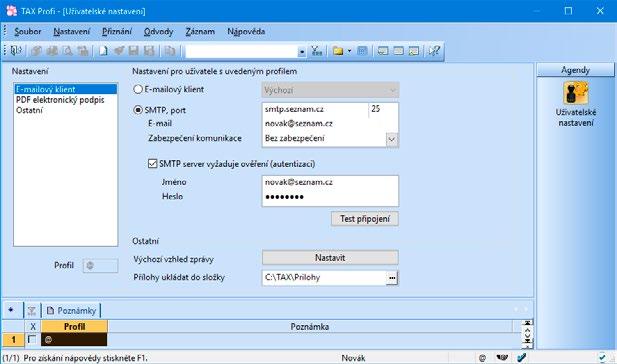Open the arrow next to folder icon
The height and width of the screenshot is (364, 617).
coord(349,51)
